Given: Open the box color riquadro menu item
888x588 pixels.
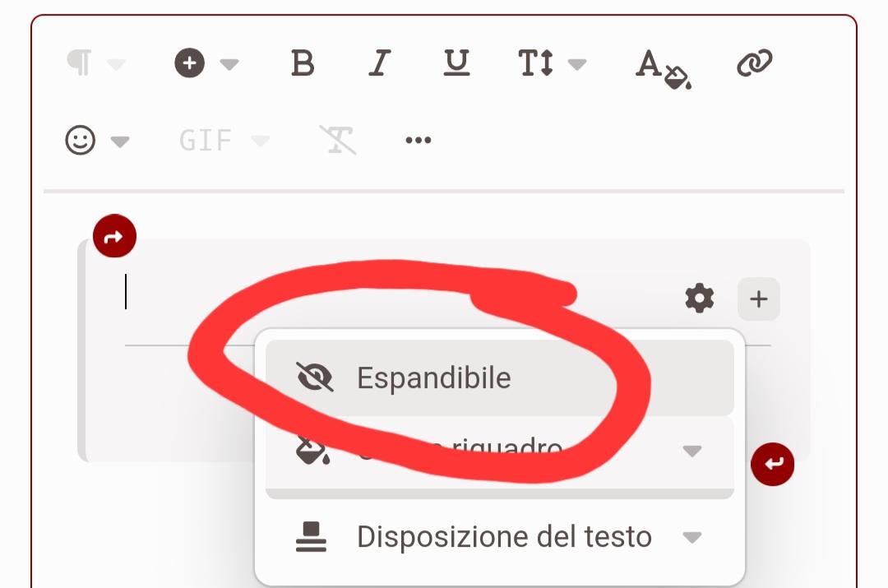Looking at the screenshot, I should click(x=500, y=451).
